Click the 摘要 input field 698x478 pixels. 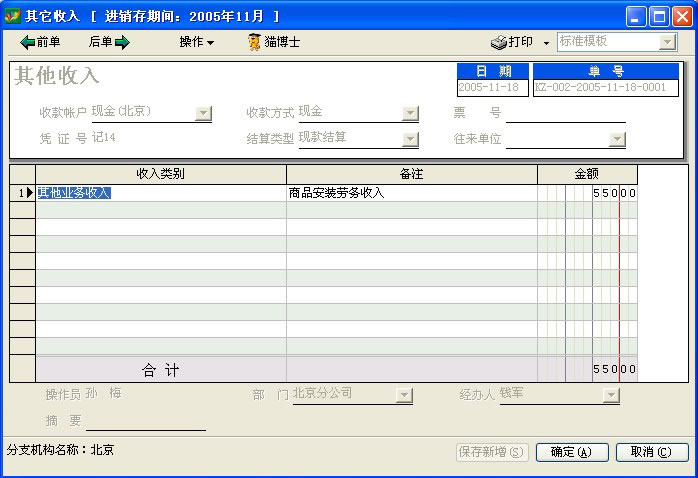tap(145, 421)
